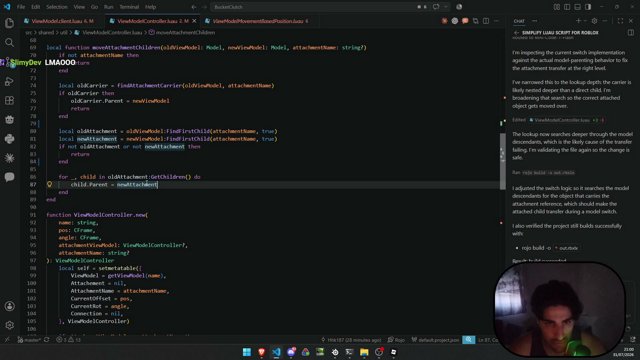Image resolution: width=640 pixels, height=360 pixels.
Task: Click the Rojo status bar item
Action: point(396,340)
